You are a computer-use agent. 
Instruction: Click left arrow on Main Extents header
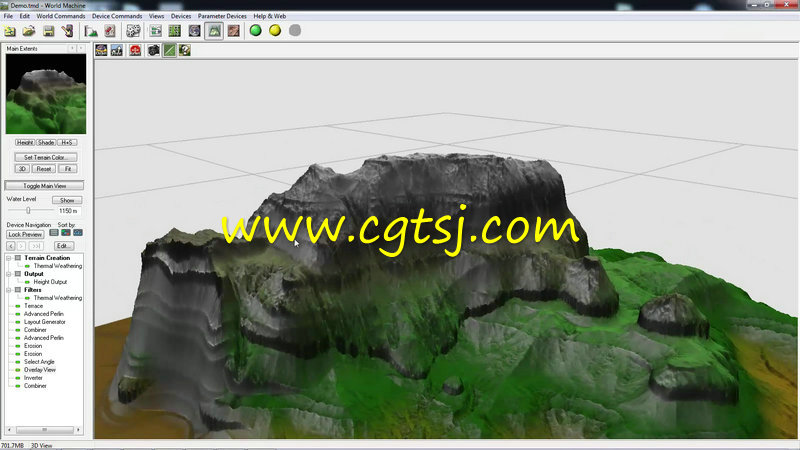(72, 48)
